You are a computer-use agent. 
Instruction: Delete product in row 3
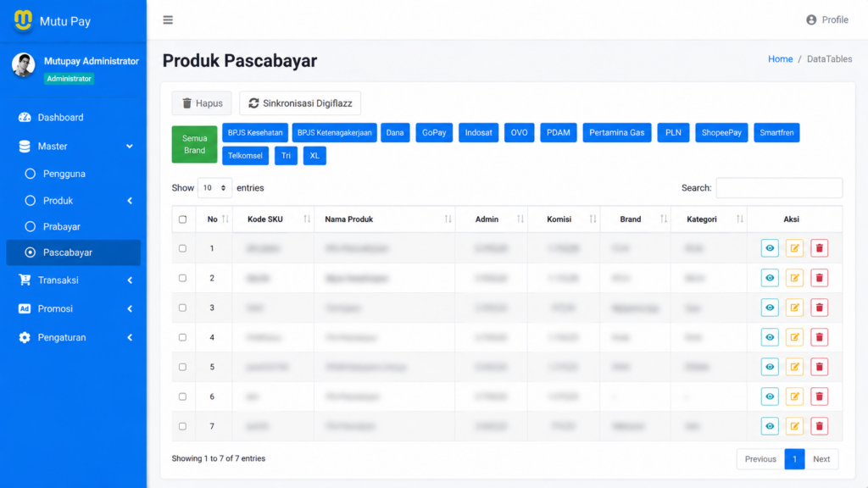(x=820, y=308)
